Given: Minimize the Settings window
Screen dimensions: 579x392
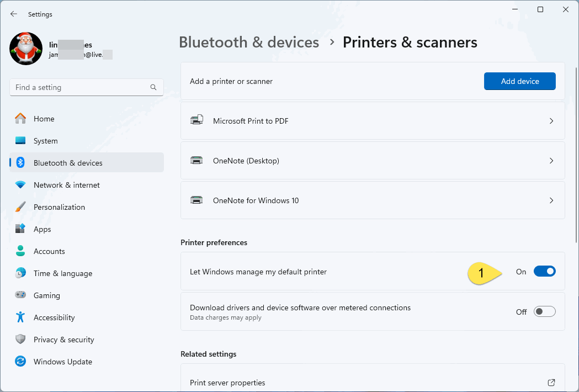Looking at the screenshot, I should coord(515,9).
